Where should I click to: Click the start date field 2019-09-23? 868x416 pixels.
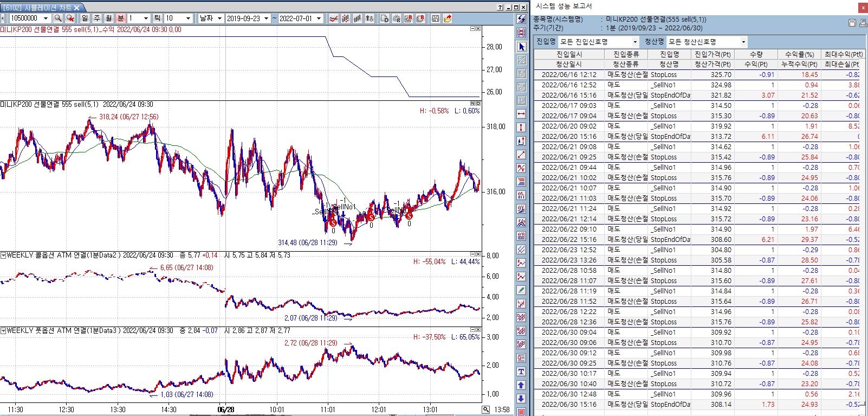coord(243,18)
